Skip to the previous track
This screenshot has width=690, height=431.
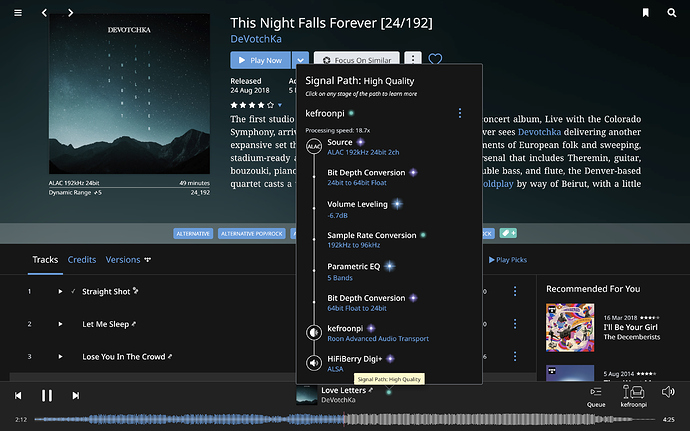[18, 396]
